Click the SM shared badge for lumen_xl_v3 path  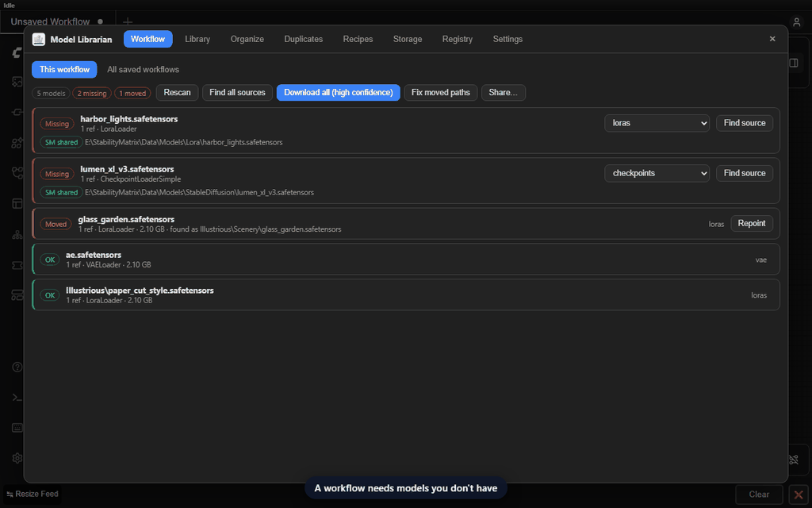click(61, 192)
